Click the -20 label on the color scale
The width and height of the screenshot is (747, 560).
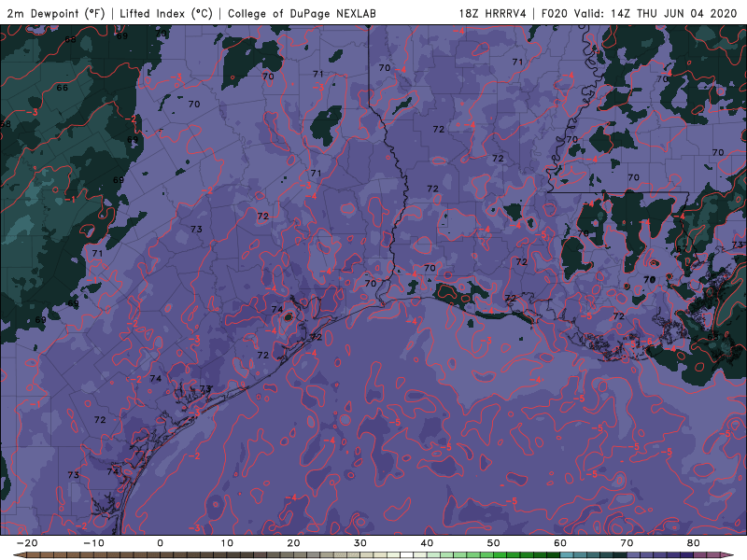click(27, 543)
